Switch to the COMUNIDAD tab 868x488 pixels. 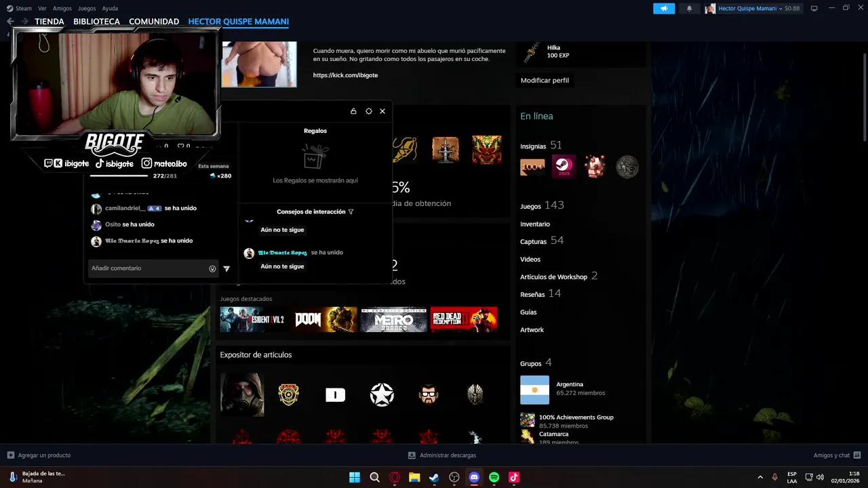154,22
